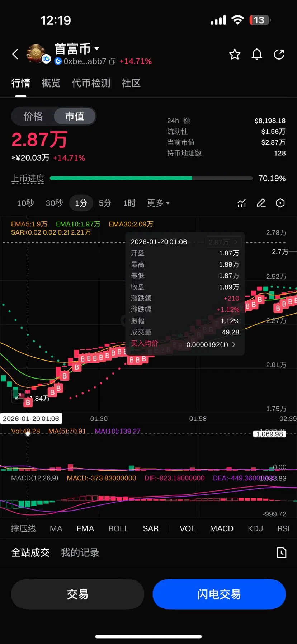The height and width of the screenshot is (644, 297).
Task: Tap the SAR:(0.02 0.02 0.2) legend
Action: [x=51, y=232]
